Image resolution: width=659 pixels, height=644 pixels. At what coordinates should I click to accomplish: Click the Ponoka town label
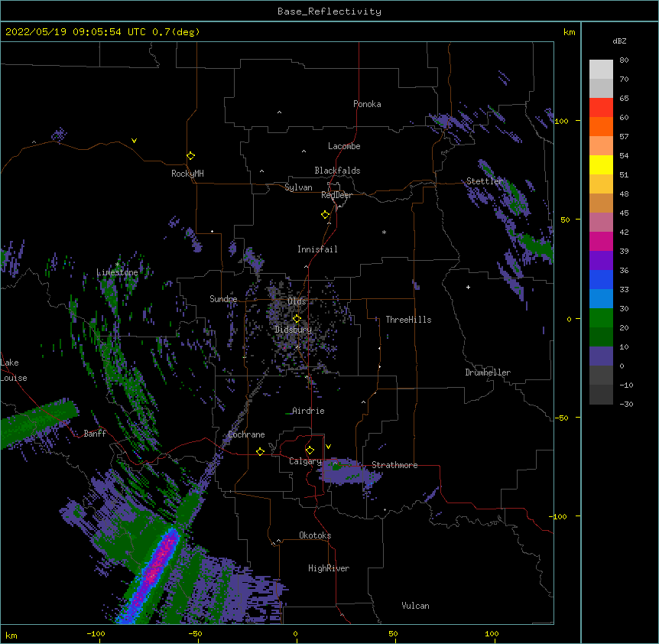[x=367, y=104]
